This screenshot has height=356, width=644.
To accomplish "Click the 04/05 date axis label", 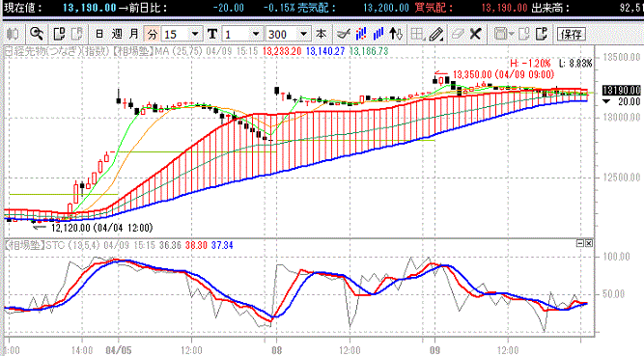I will [x=119, y=350].
